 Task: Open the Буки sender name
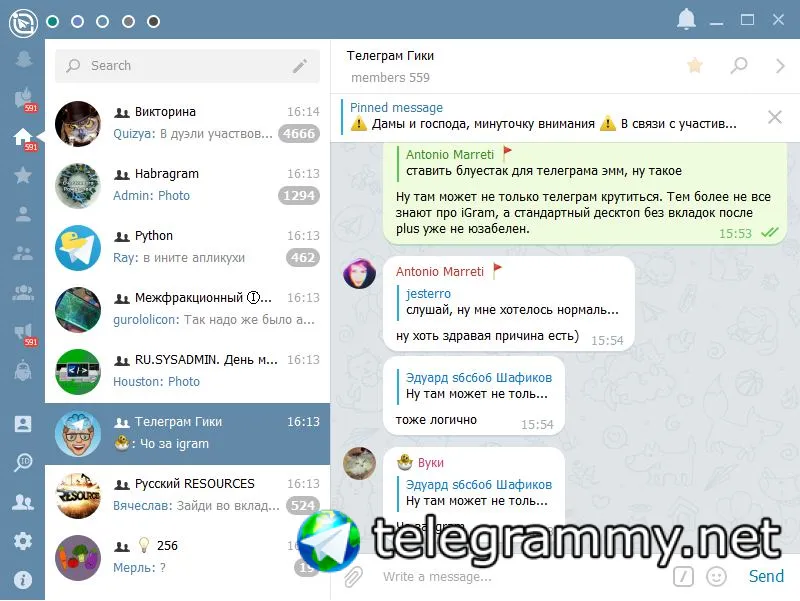click(x=431, y=463)
